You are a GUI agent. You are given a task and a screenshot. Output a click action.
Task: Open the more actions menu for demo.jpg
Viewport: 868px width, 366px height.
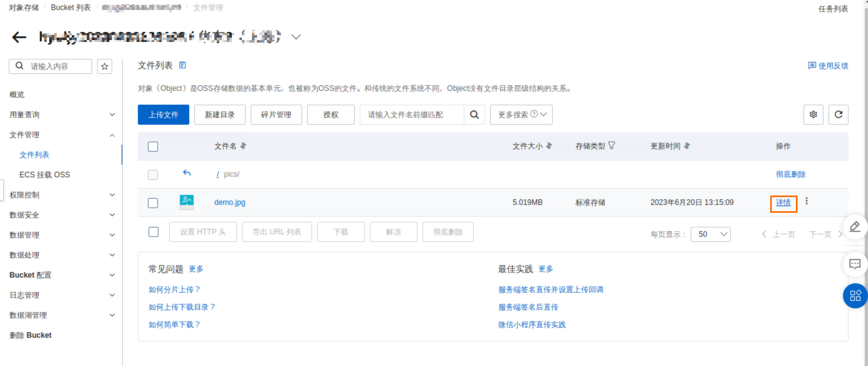pos(806,201)
